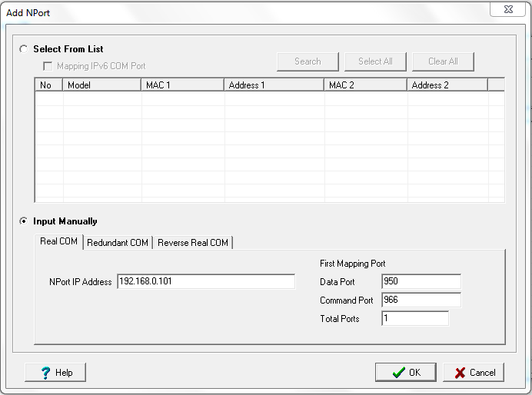Choose the Input Manually radio option
Image resolution: width=532 pixels, height=395 pixels.
(x=24, y=221)
